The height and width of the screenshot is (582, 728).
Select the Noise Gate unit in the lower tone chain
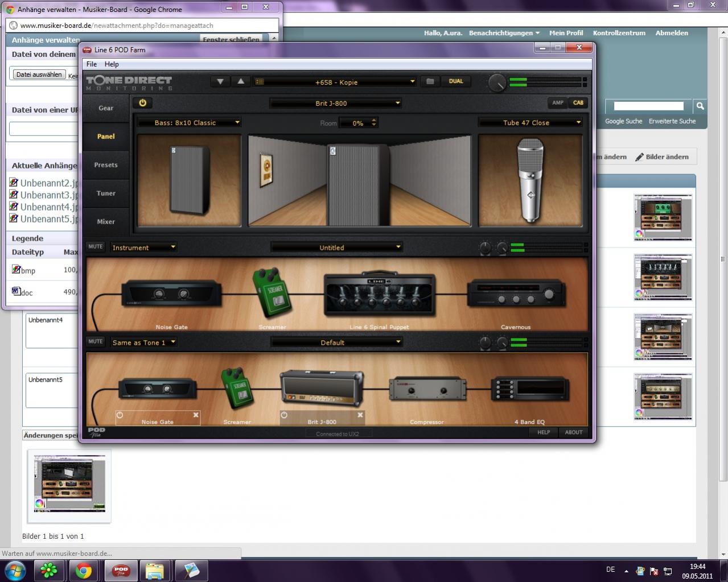(158, 390)
